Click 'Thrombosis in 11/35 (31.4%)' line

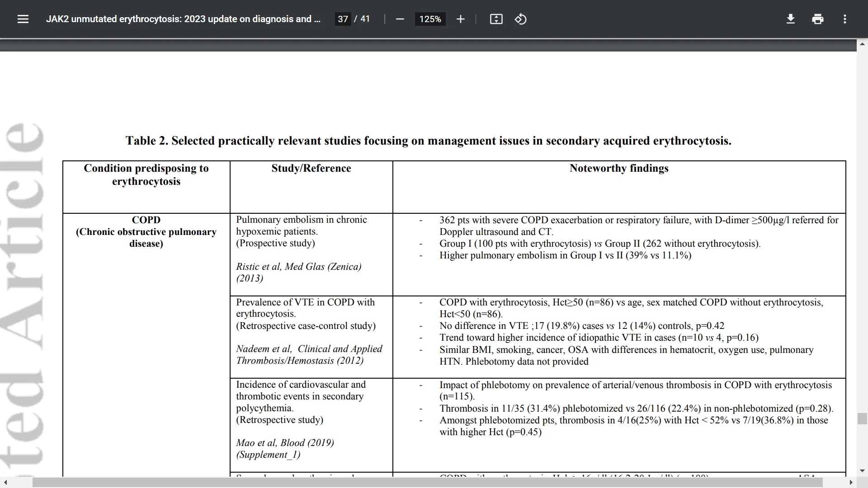[636, 408]
